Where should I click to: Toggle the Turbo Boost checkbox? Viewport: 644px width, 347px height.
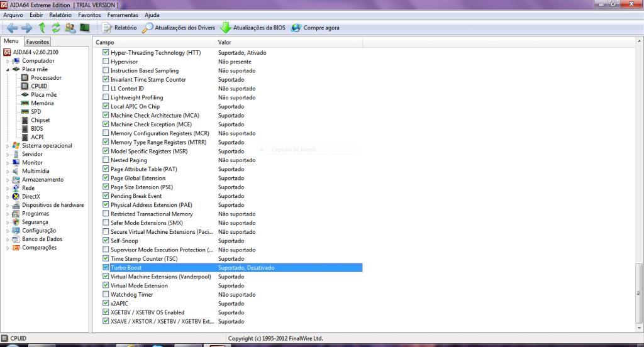click(106, 267)
